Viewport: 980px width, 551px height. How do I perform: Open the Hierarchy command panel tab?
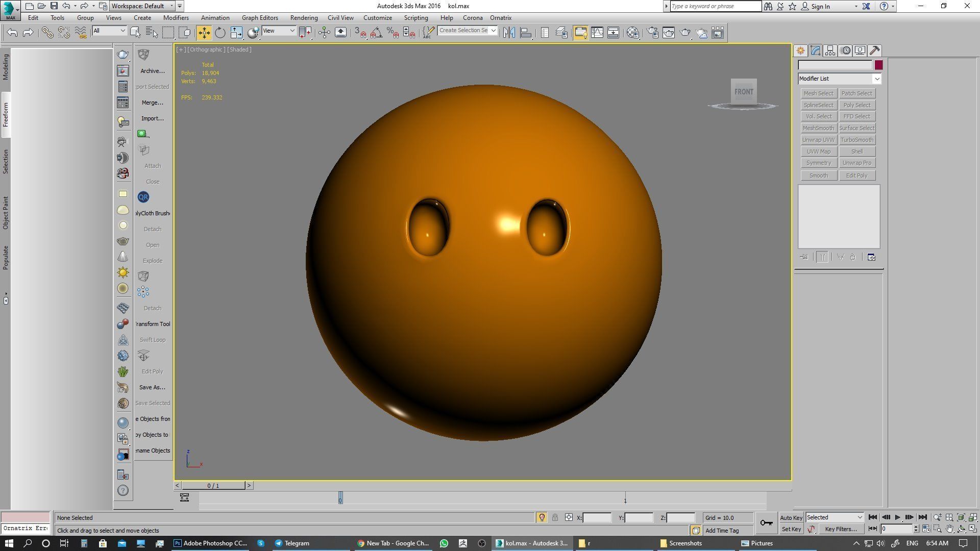(x=830, y=51)
